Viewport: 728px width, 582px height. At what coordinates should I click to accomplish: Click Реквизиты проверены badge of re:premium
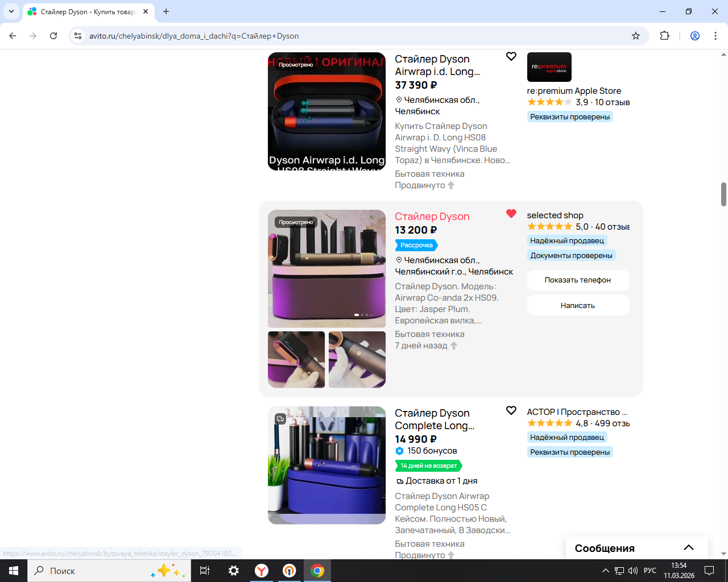point(570,117)
